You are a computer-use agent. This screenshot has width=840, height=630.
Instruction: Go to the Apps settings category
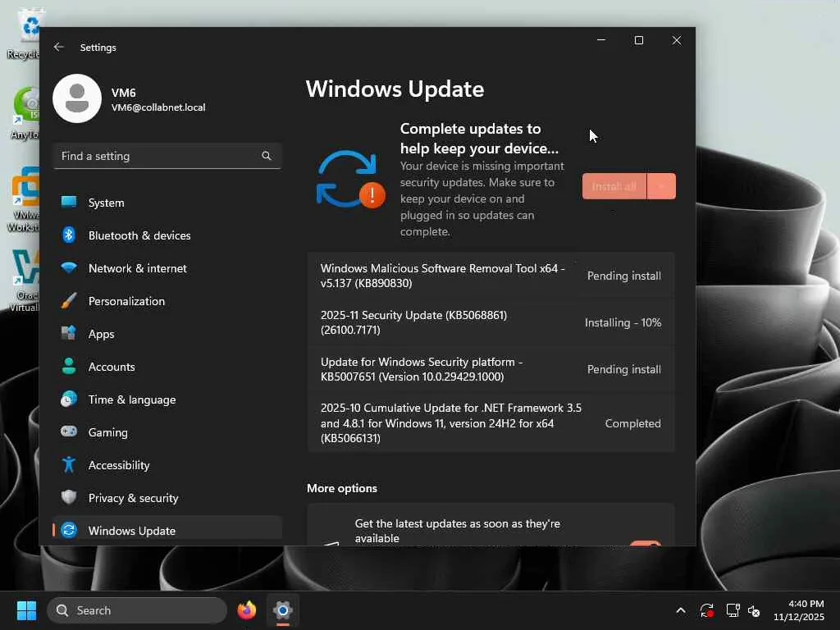[167, 334]
